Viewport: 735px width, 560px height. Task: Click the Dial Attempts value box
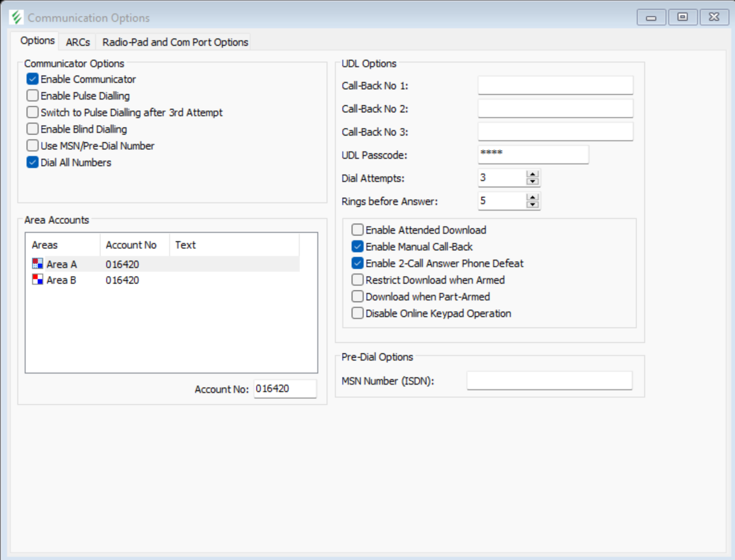tap(502, 178)
